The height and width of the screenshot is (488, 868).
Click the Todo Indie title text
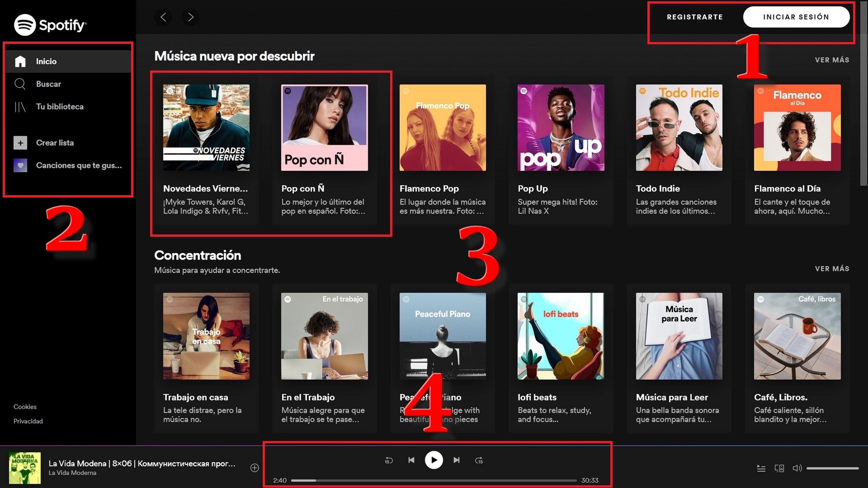coord(658,189)
